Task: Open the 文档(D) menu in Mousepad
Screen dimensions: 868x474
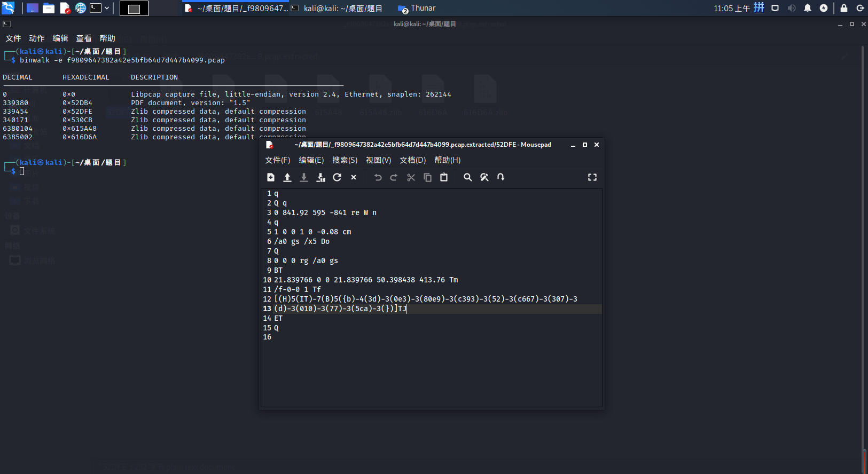Action: (413, 160)
